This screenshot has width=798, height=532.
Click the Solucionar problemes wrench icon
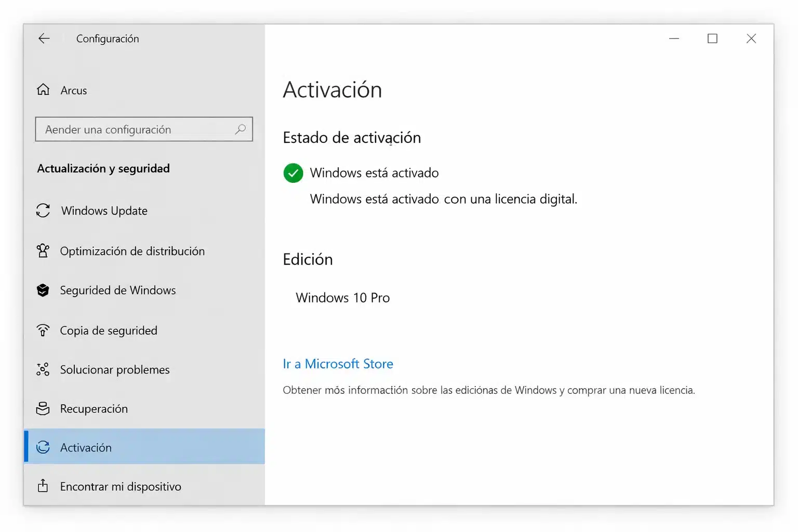tap(44, 369)
